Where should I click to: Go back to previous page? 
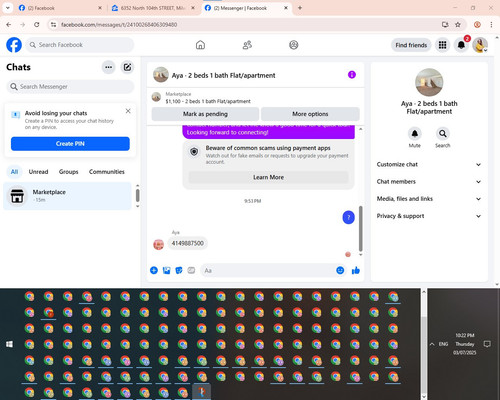pos(9,24)
